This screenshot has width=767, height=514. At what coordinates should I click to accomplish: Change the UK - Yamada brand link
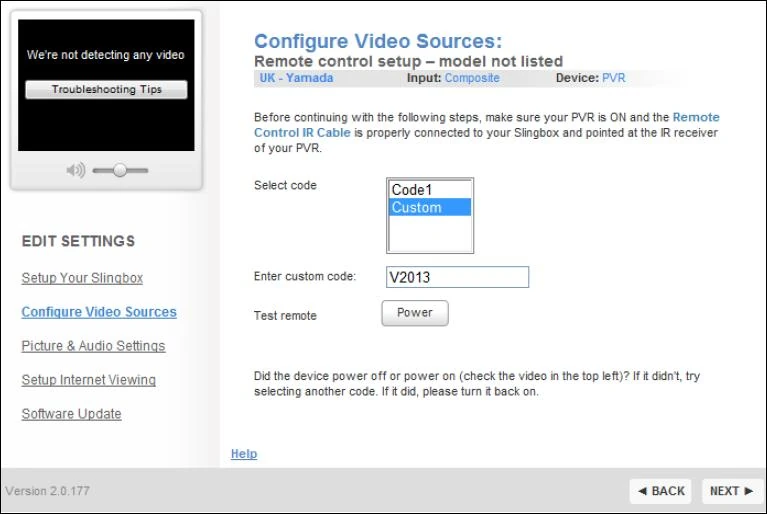pyautogui.click(x=296, y=78)
